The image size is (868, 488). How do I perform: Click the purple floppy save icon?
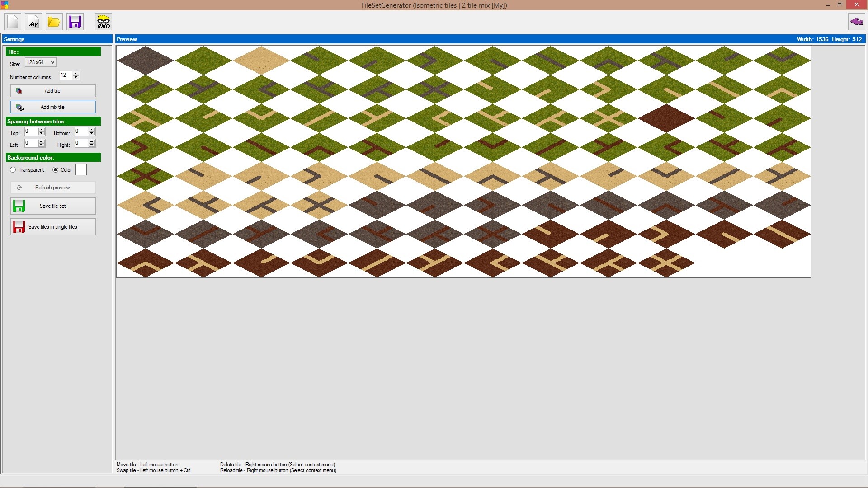75,22
